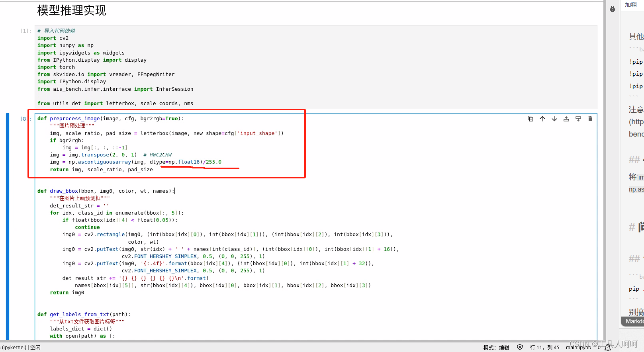Viewport: 644px width, 352px height.
Task: Click the 'main.ipynb' file name in the status bar
Action: coord(578,348)
